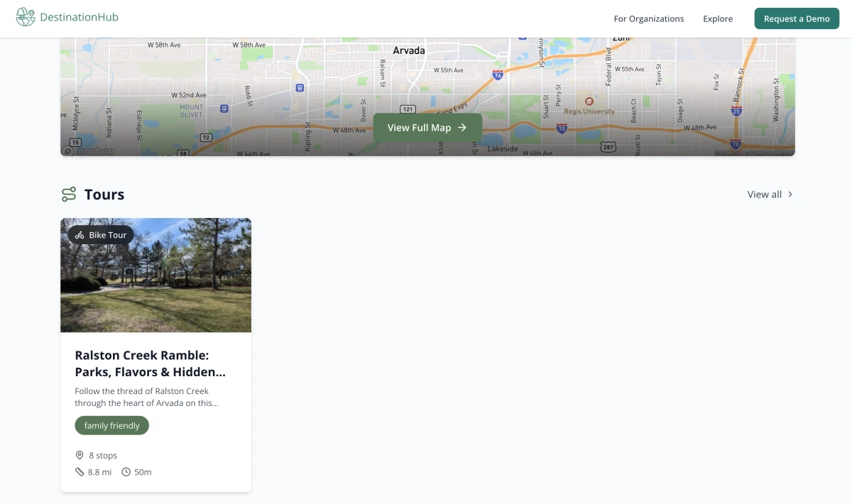This screenshot has height=504, width=852.
Task: Click the ruler distance icon beside 8.8 mi
Action: (x=80, y=472)
